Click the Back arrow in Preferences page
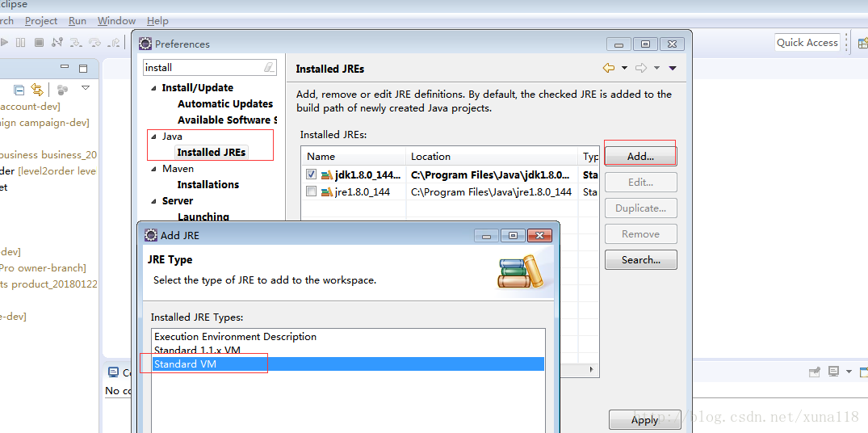This screenshot has height=433, width=868. click(608, 68)
